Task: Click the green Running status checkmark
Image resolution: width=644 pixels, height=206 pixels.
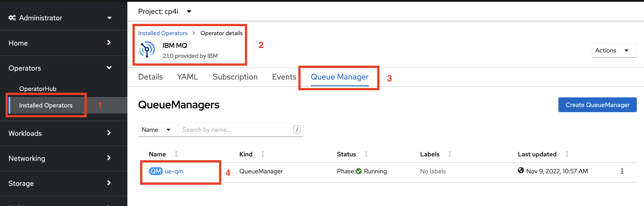Action: 358,171
